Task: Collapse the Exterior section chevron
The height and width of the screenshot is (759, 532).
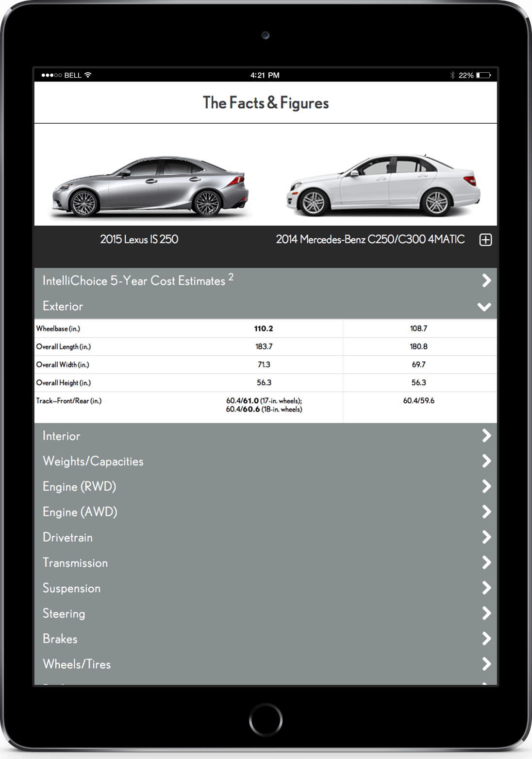Action: click(x=484, y=307)
